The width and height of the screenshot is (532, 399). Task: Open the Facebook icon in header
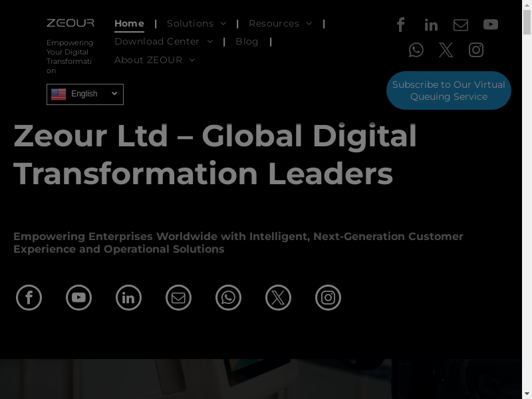tap(401, 25)
